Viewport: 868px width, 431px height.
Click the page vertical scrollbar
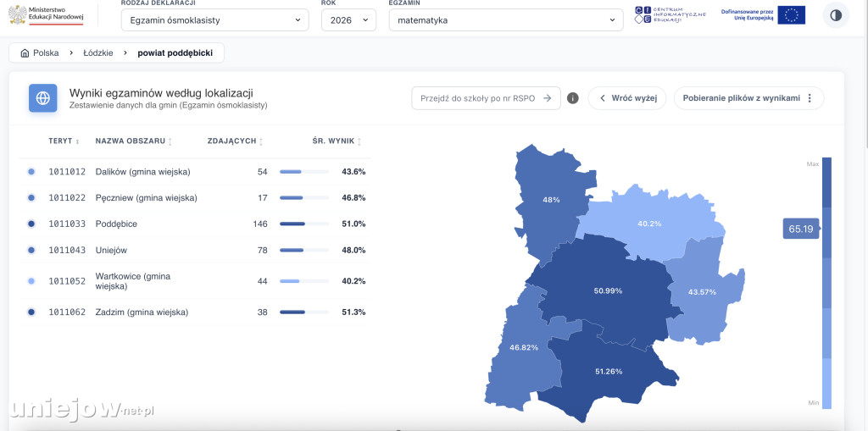coord(865,75)
